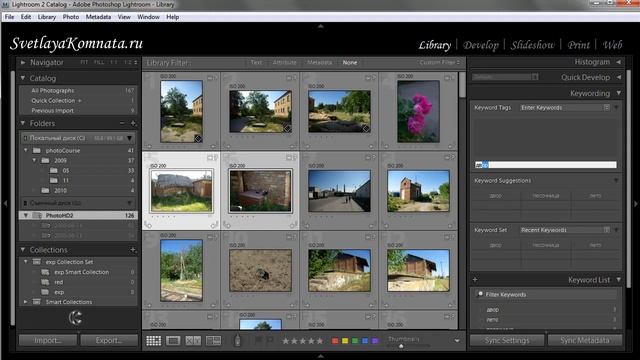The width and height of the screenshot is (640, 360).
Task: Set Navigator zoom to FILL
Action: pos(99,62)
